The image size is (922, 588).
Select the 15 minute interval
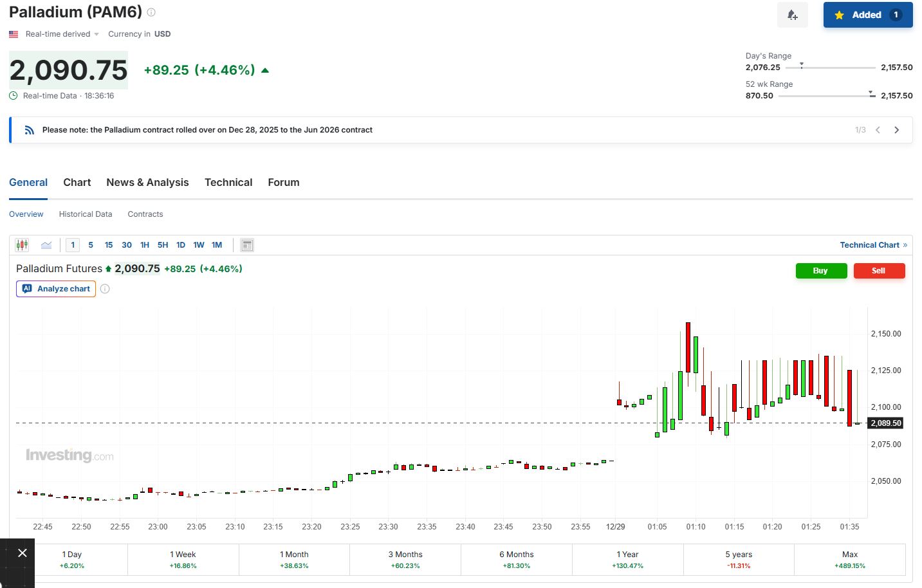pyautogui.click(x=109, y=245)
